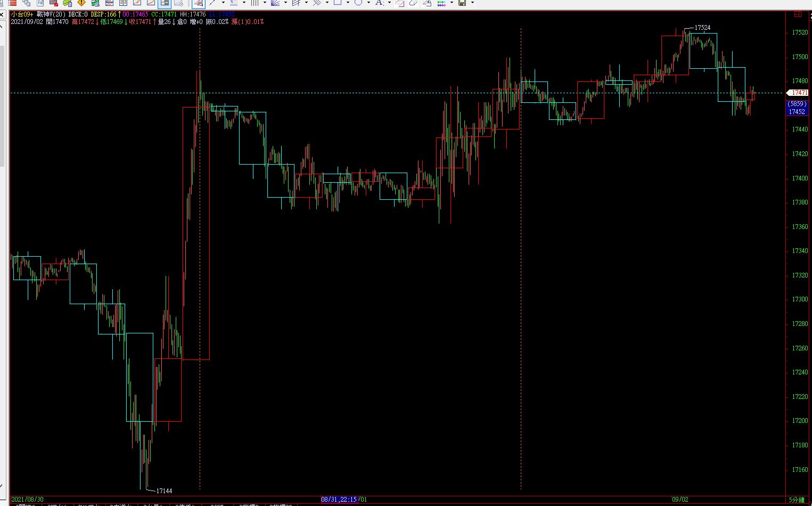Select the parallel channel drawing tool

pyautogui.click(x=296, y=3)
